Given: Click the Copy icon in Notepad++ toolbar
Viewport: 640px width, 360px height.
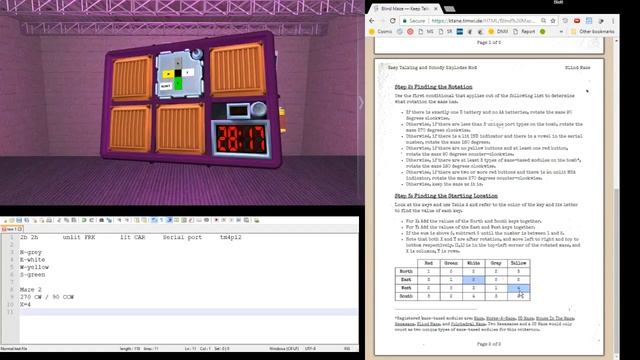Looking at the screenshot, I should coord(66,220).
